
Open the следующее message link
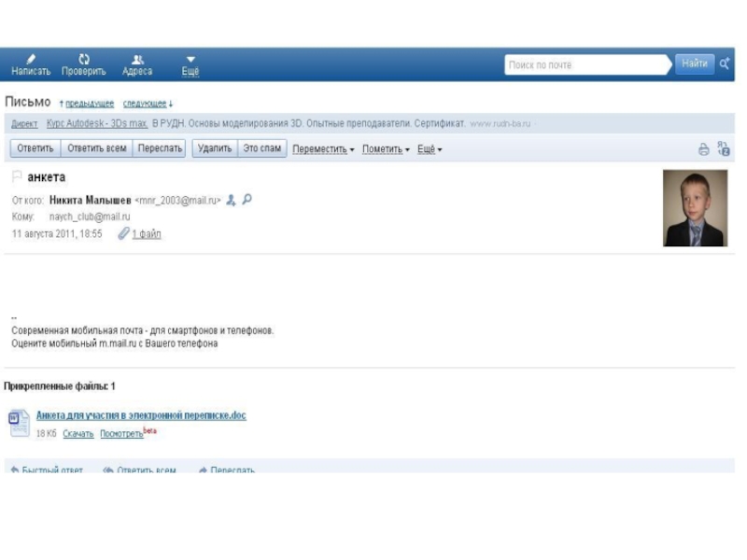click(148, 104)
